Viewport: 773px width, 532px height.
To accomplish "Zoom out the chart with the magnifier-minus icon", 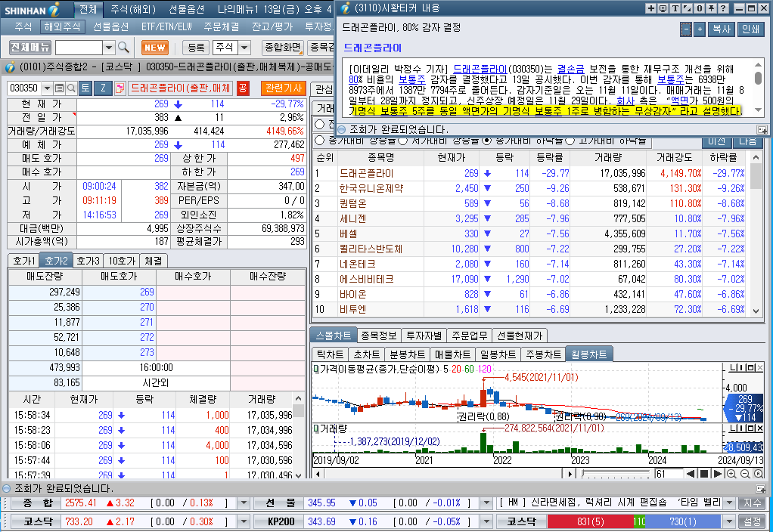I will click(x=745, y=474).
